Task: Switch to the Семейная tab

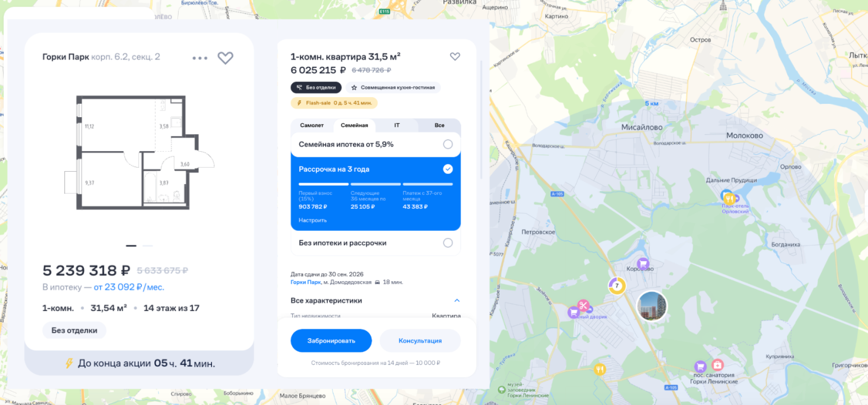Action: click(354, 125)
